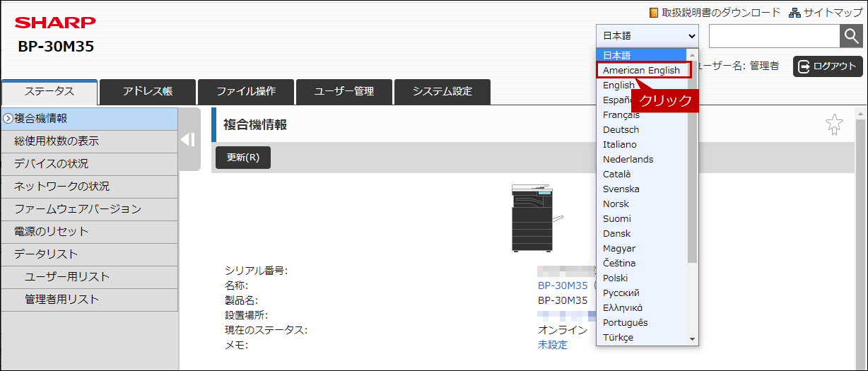Click the SHARP logo
868x371 pixels.
pyautogui.click(x=55, y=23)
